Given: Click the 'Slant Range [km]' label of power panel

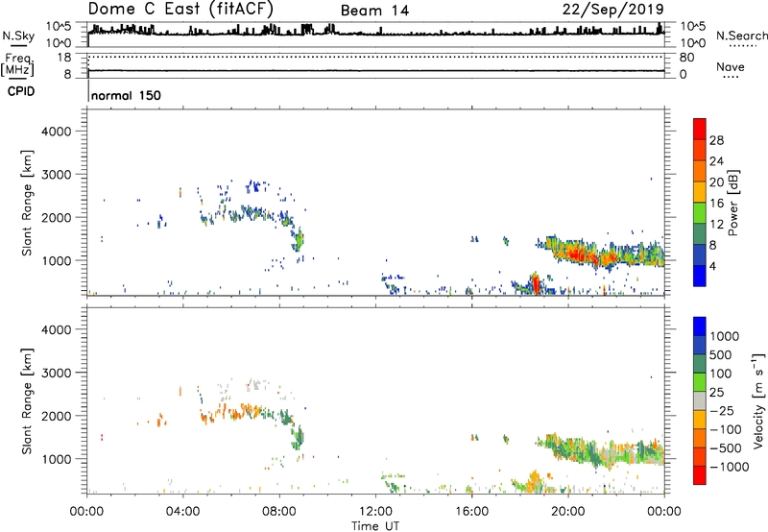Looking at the screenshot, I should [x=27, y=203].
